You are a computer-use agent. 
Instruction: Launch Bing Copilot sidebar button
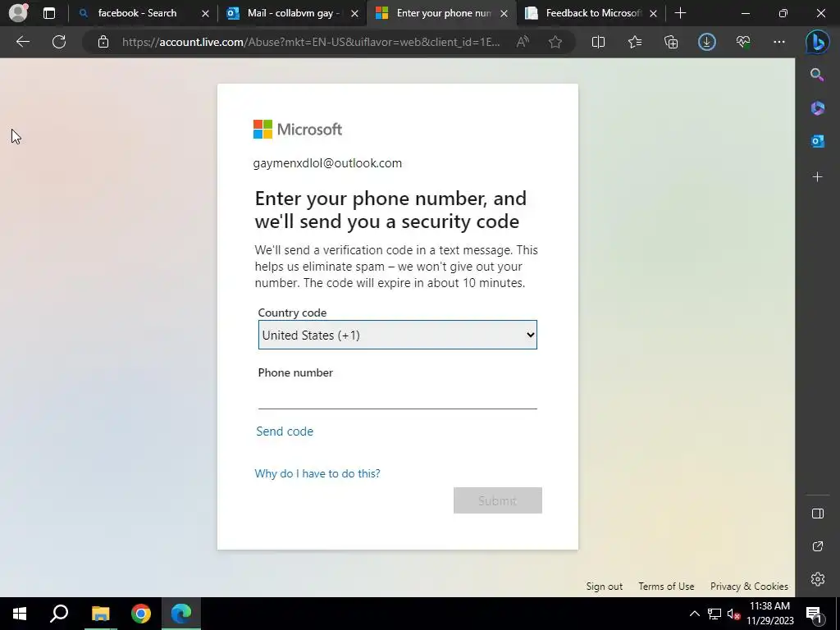[818, 42]
